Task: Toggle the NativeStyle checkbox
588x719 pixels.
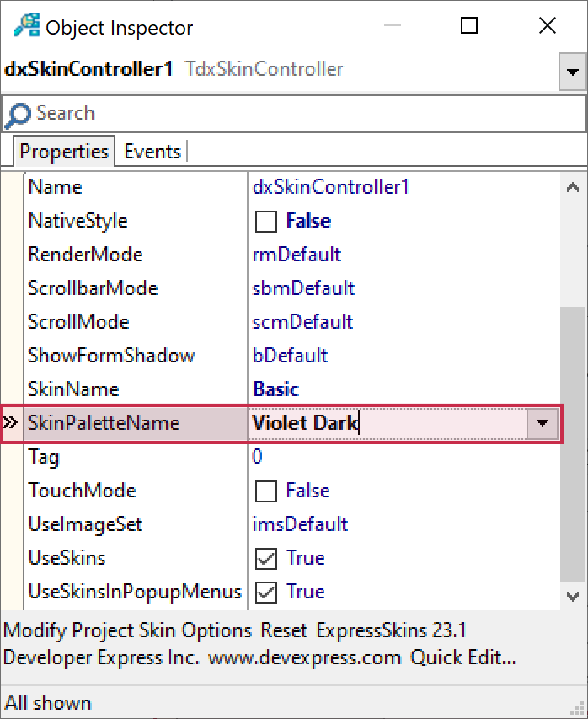Action: coord(266,222)
